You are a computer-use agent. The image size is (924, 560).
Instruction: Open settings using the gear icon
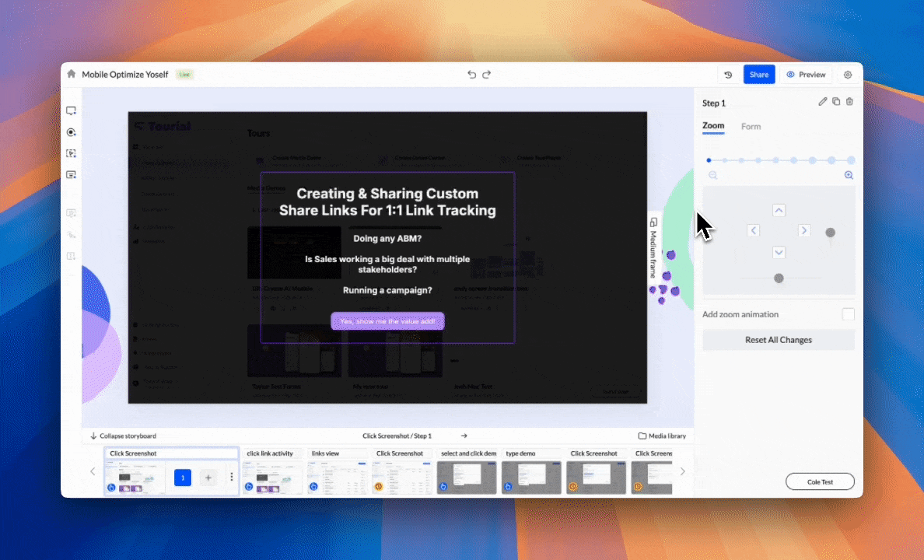tap(848, 75)
